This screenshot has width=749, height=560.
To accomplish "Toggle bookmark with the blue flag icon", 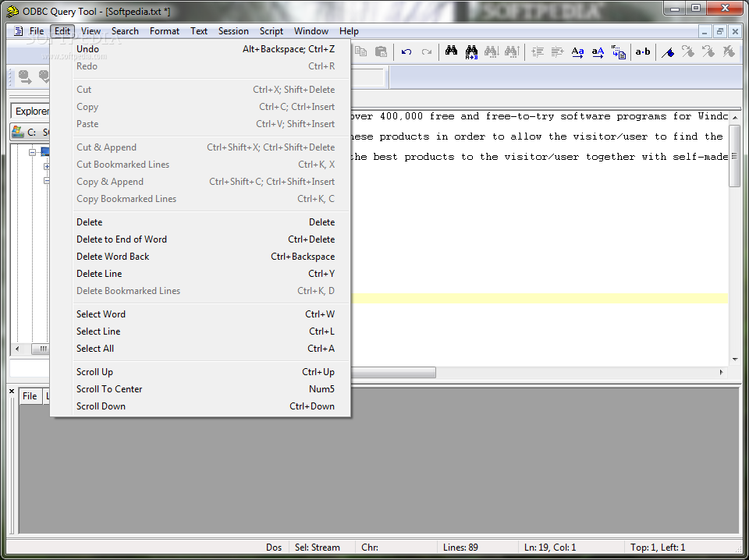I will tap(668, 51).
